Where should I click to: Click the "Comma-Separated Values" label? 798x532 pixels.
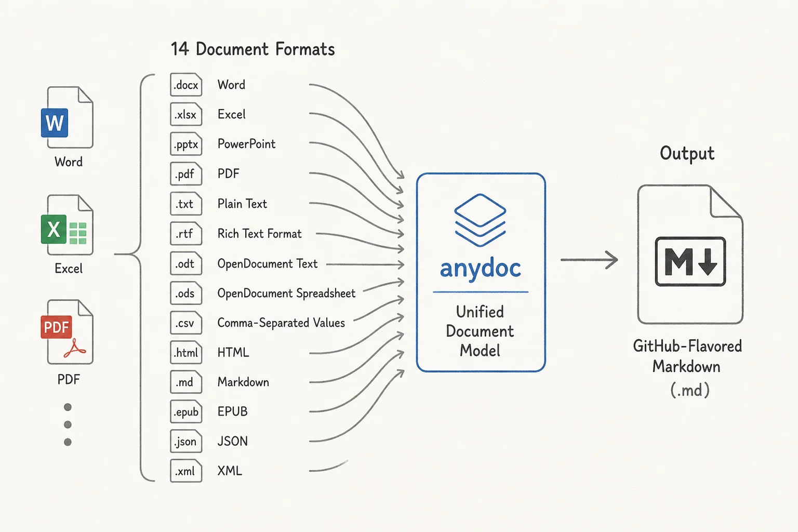coord(281,323)
